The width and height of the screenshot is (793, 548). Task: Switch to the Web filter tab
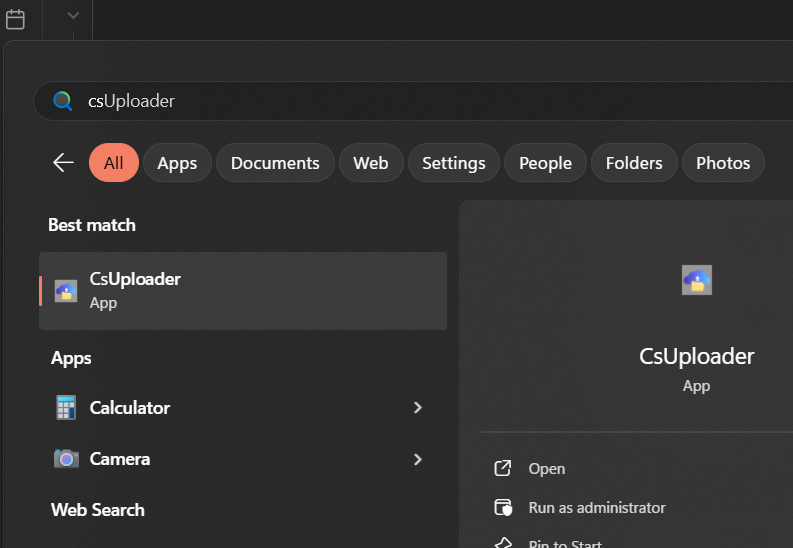click(x=371, y=163)
